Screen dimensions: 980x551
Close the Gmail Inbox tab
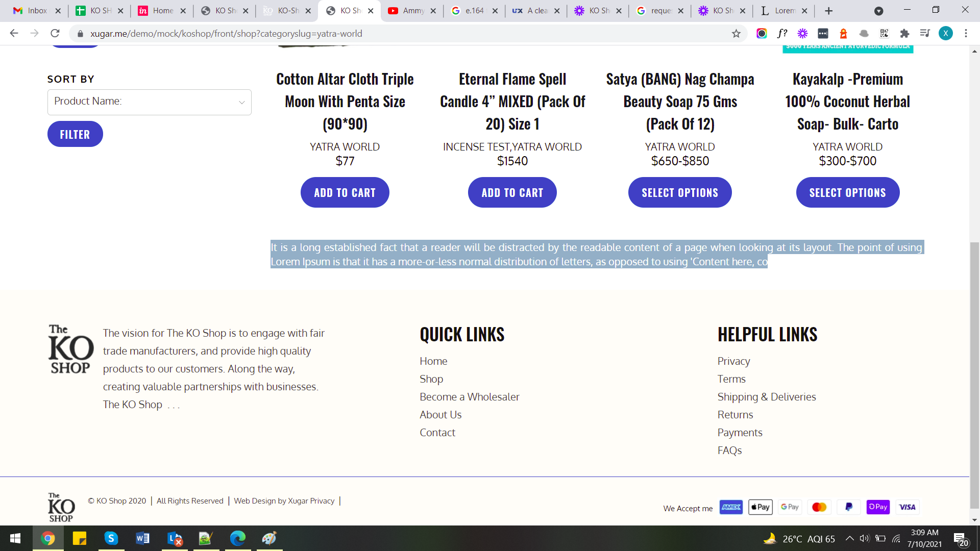click(x=58, y=11)
